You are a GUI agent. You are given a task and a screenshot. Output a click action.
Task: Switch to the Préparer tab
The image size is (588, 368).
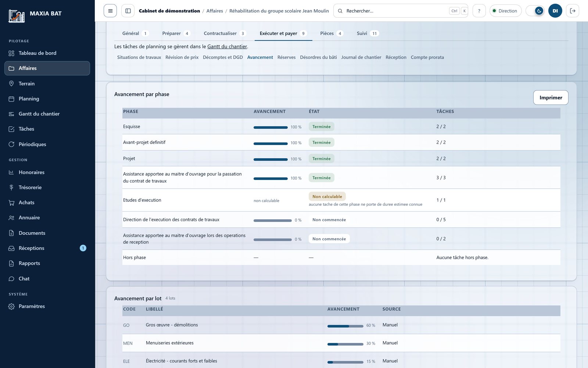[176, 33]
